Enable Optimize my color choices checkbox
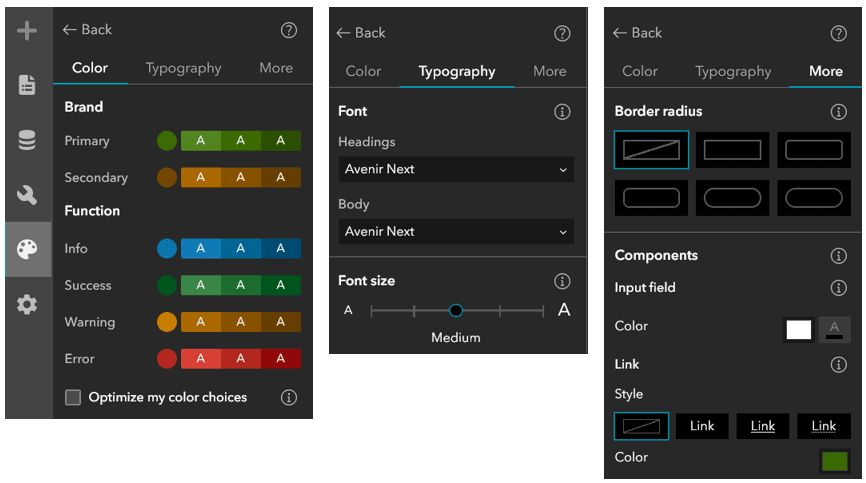This screenshot has height=483, width=866. click(x=73, y=398)
